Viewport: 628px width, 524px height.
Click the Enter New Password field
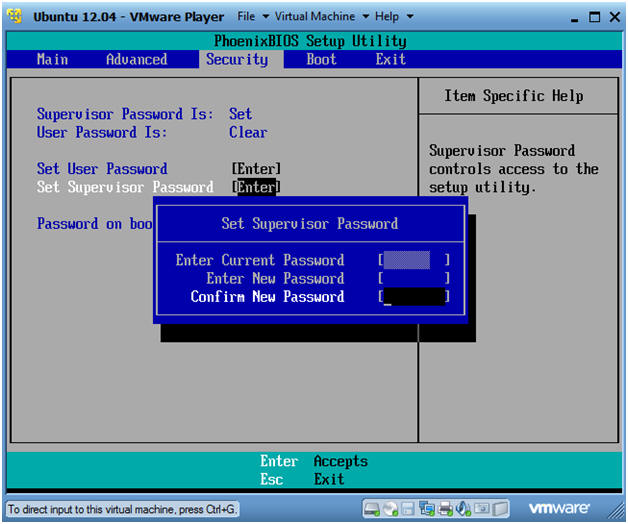(x=414, y=278)
